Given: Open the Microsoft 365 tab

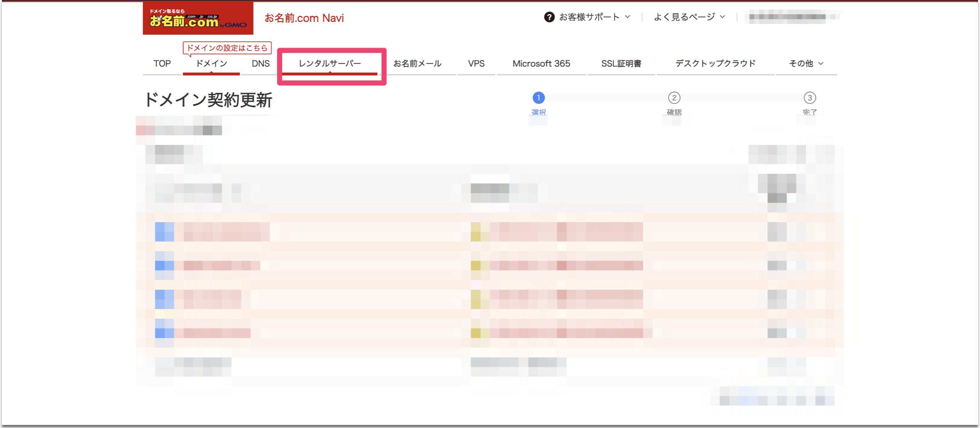Looking at the screenshot, I should click(541, 63).
